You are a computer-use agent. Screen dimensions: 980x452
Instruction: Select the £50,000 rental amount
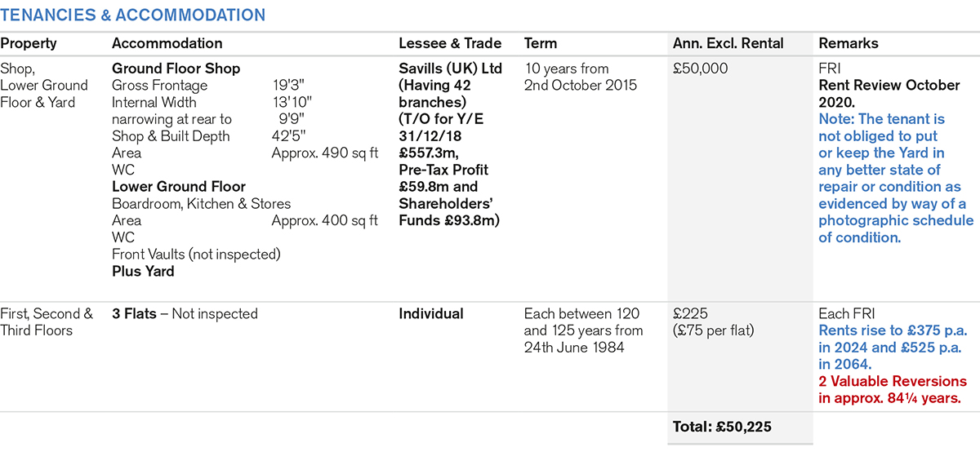click(x=700, y=69)
